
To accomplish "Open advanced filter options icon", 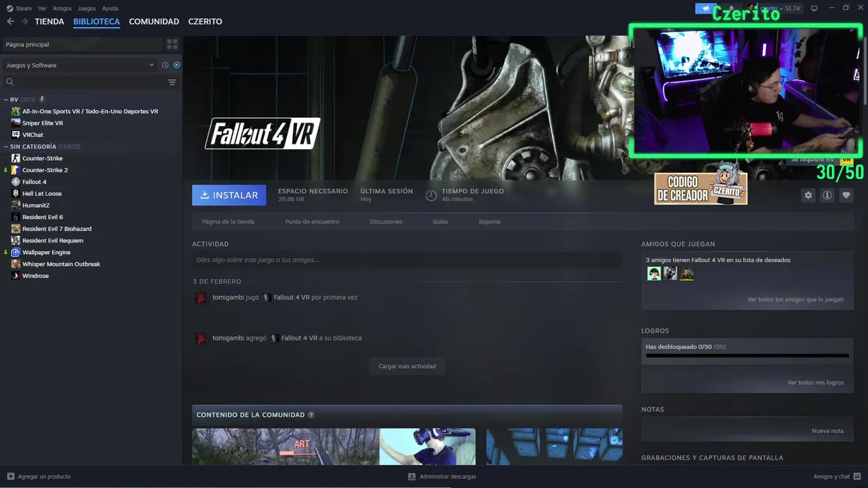I will pyautogui.click(x=172, y=82).
